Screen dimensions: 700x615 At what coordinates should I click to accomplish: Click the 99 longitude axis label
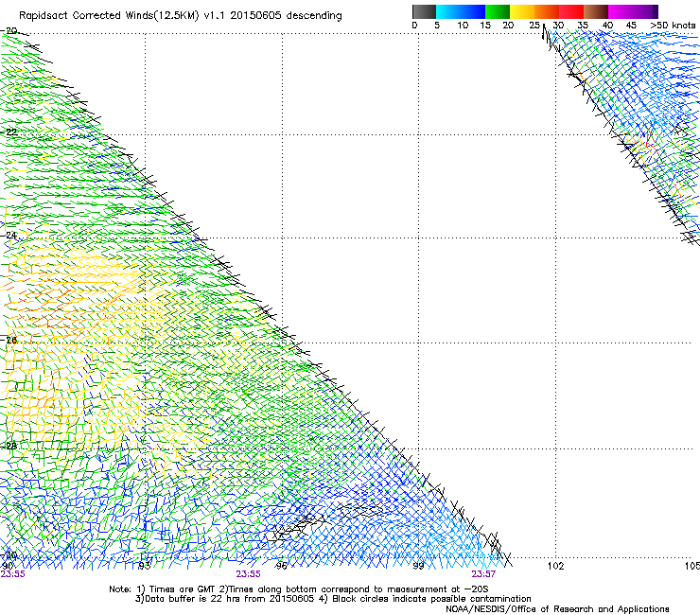point(418,566)
